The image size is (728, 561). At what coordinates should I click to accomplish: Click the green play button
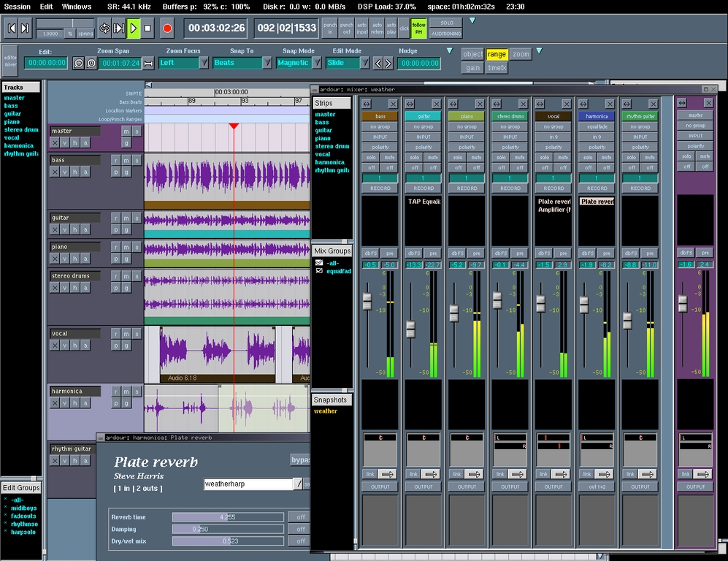tap(134, 28)
